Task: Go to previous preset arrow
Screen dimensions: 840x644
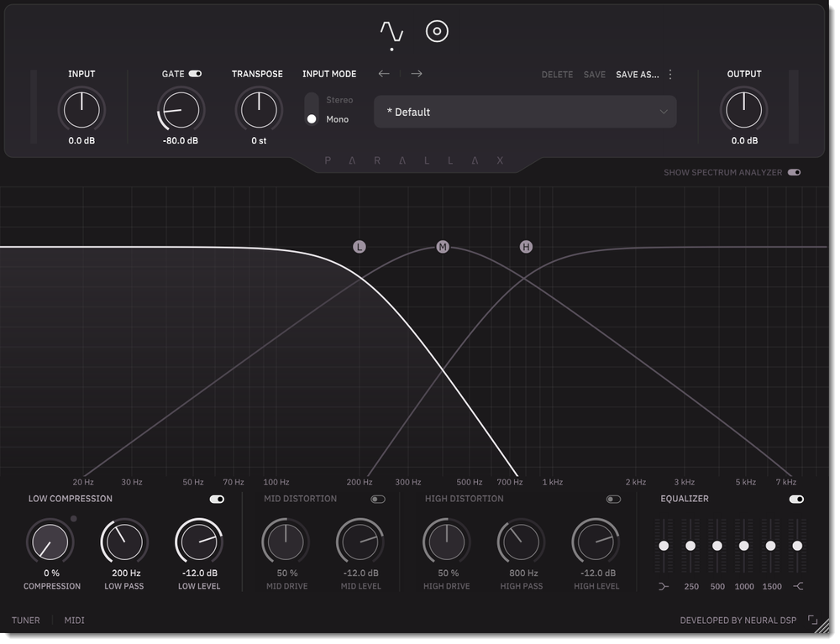Action: coord(384,73)
